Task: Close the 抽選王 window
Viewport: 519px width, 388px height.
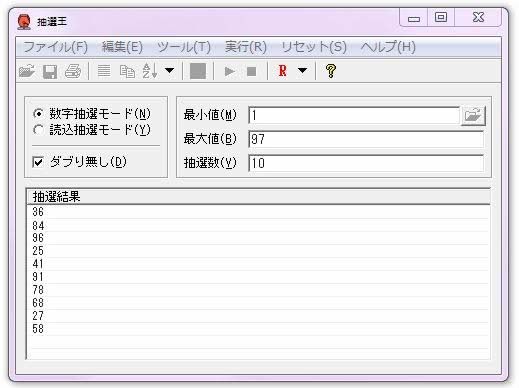Action: point(478,18)
